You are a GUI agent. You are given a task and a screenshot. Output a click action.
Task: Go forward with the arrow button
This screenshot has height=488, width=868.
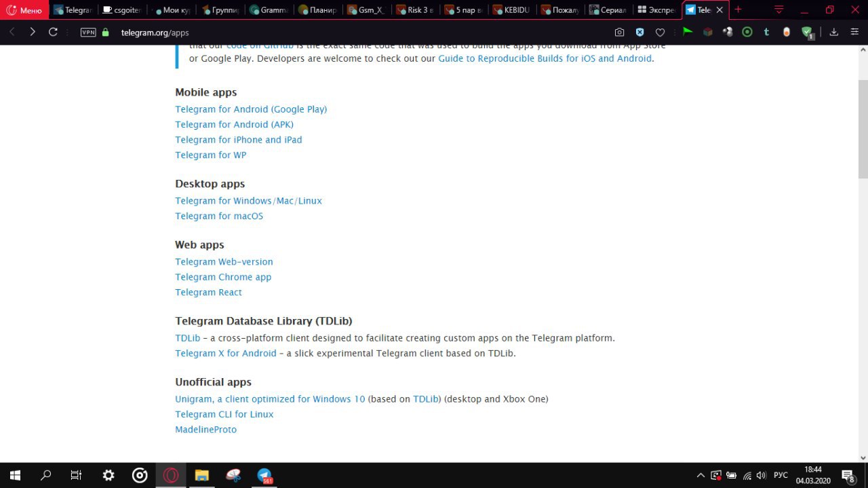pyautogui.click(x=32, y=32)
